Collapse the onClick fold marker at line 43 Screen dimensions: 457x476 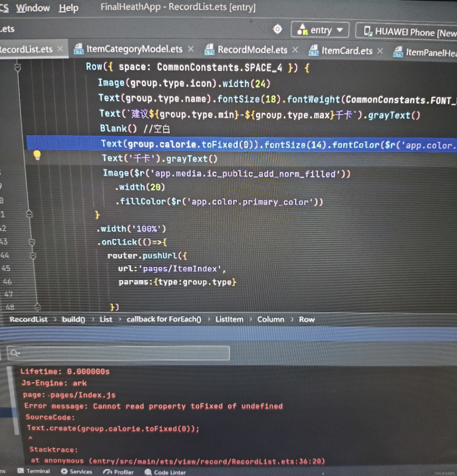32,242
